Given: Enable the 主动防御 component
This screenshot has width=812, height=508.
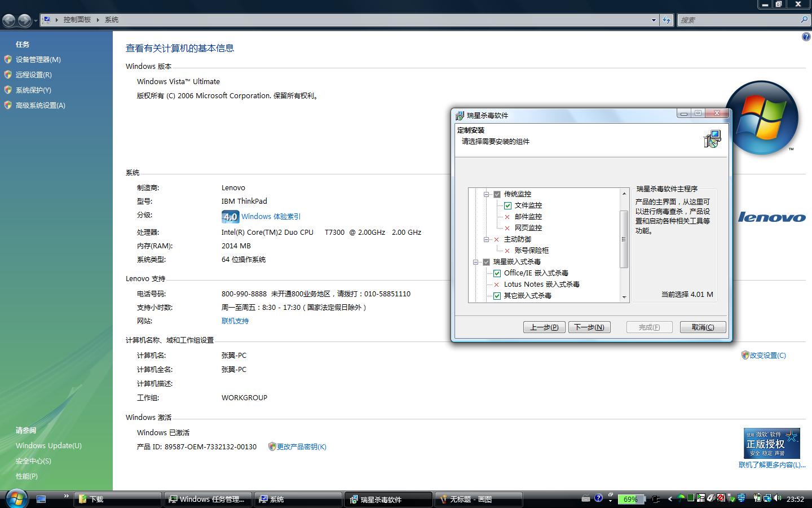Looking at the screenshot, I should (497, 239).
